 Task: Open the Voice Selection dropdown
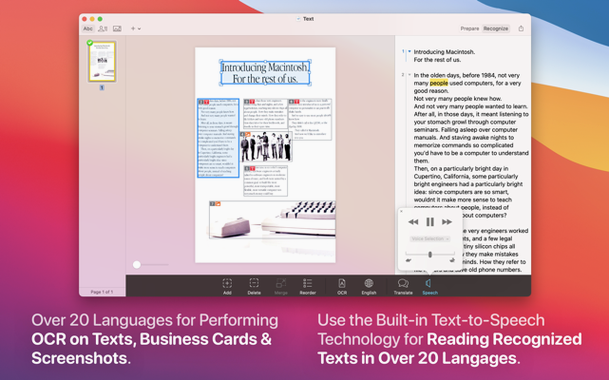coord(430,239)
